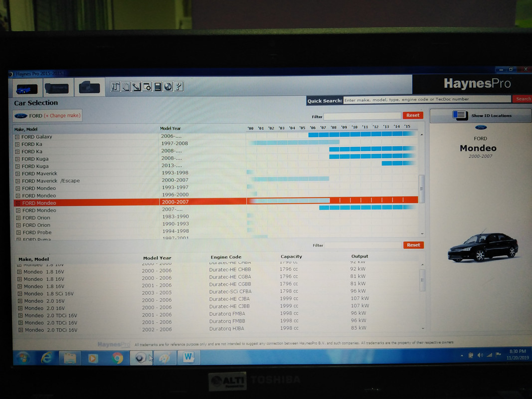Click the Capacity column header

tap(291, 256)
